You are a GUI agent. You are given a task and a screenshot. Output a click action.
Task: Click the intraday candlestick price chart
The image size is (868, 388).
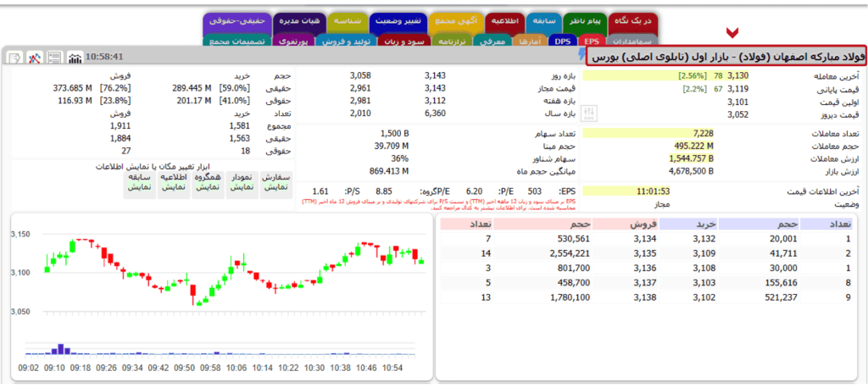point(220,280)
